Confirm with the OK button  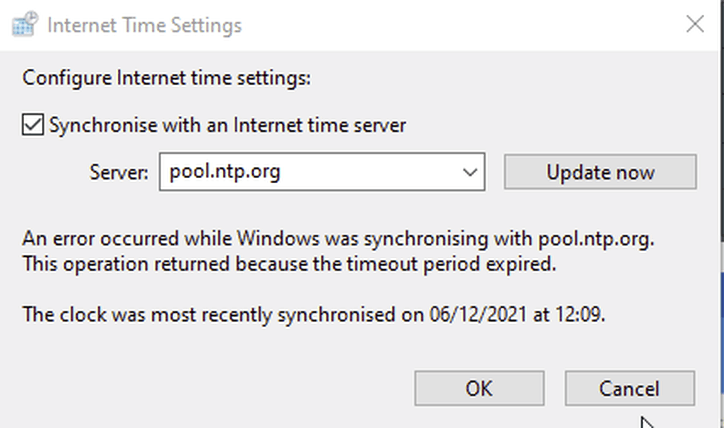479,388
